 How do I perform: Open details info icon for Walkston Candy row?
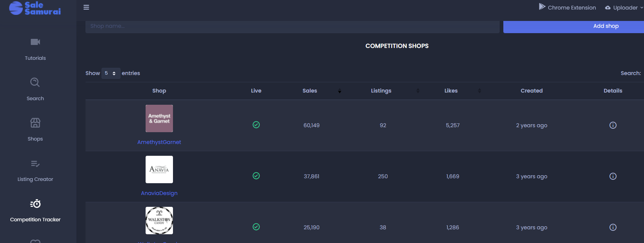point(613,227)
